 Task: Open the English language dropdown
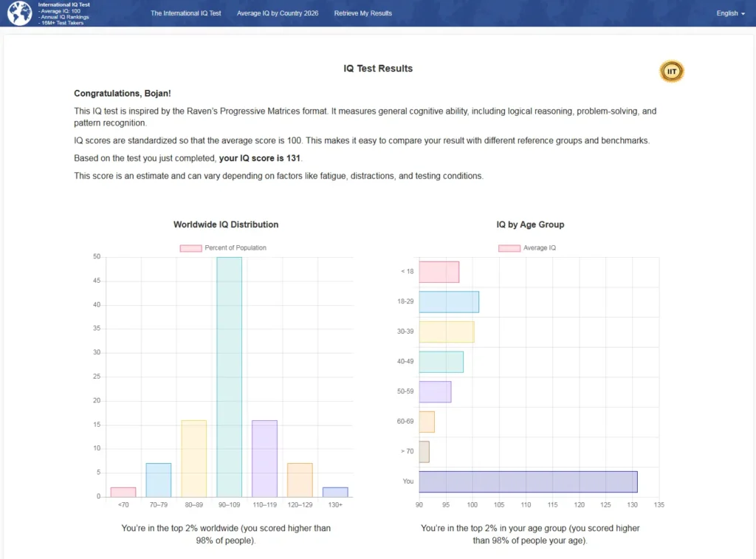coord(730,13)
